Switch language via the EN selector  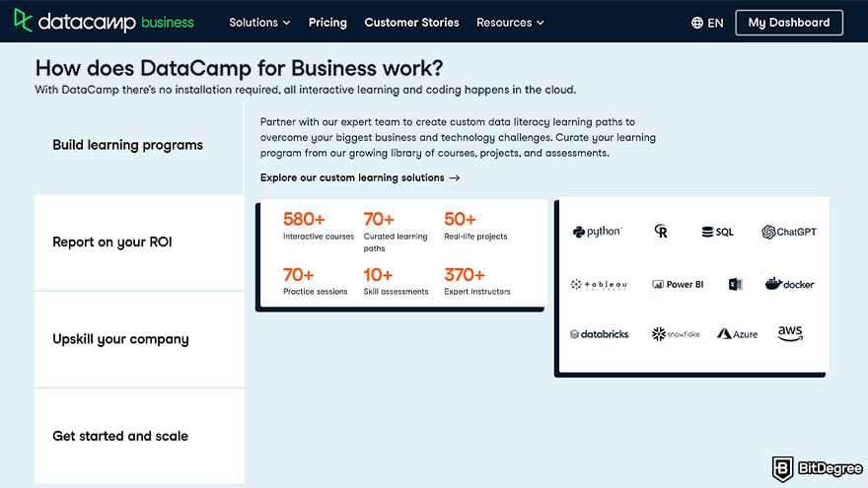coord(707,23)
